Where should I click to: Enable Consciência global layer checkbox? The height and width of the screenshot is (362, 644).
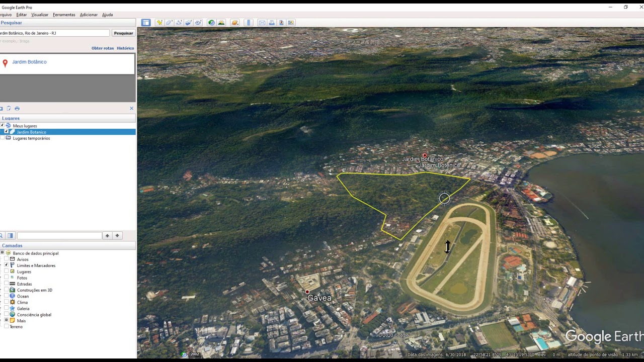(x=7, y=314)
